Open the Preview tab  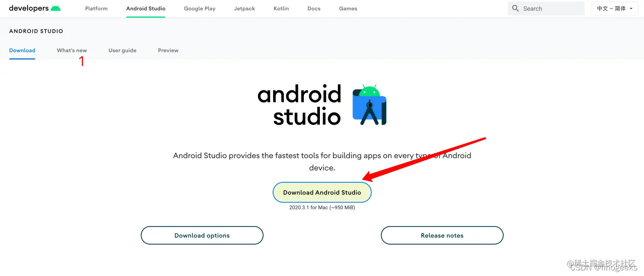click(x=168, y=50)
